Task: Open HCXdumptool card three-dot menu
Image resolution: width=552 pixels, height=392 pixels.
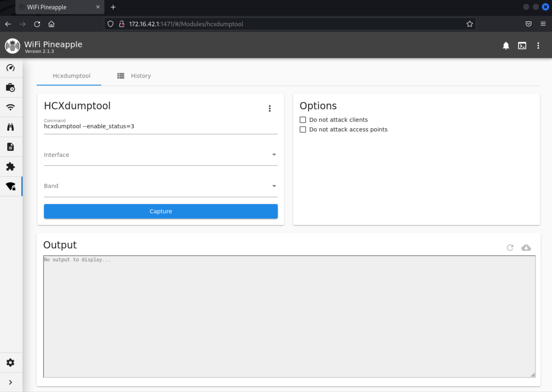Action: [270, 108]
